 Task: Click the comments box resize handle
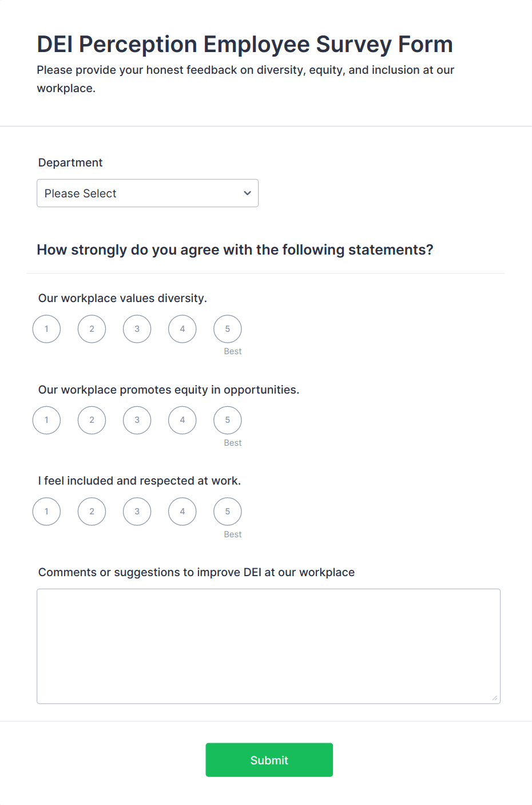(495, 698)
